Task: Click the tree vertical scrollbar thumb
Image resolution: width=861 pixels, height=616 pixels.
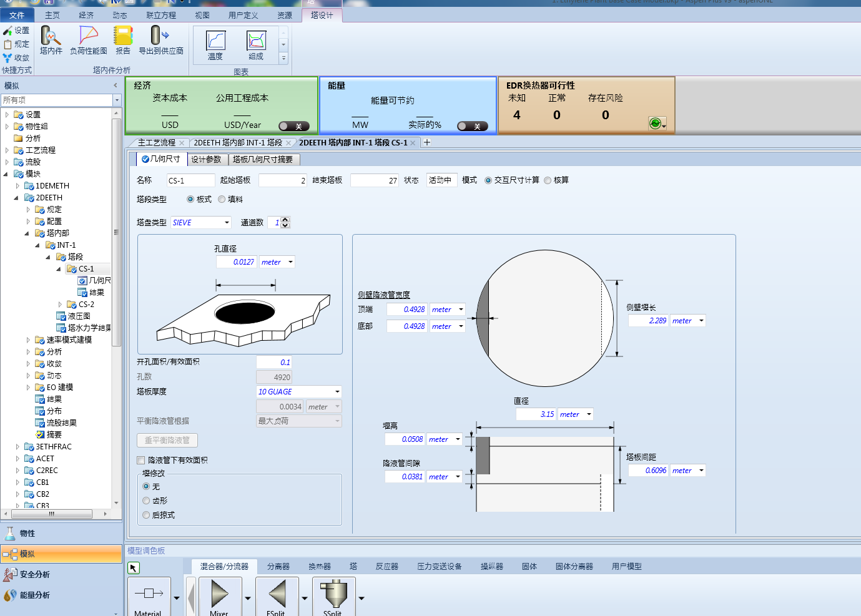Action: click(x=116, y=231)
